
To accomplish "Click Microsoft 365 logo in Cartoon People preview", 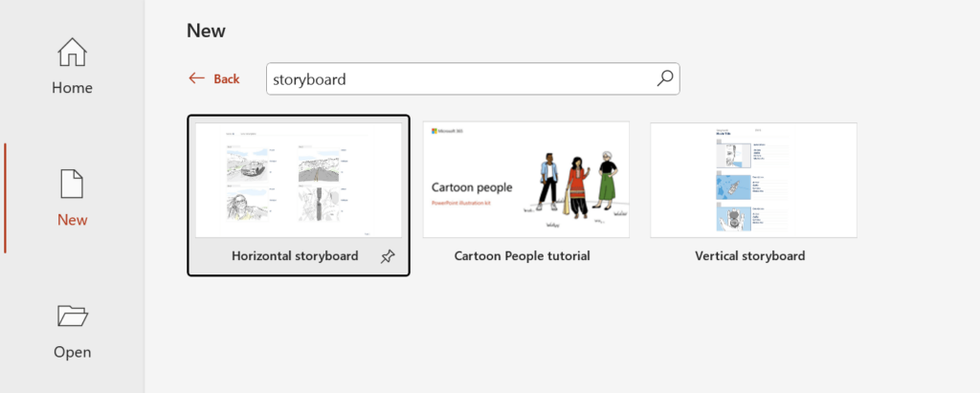I will [448, 131].
